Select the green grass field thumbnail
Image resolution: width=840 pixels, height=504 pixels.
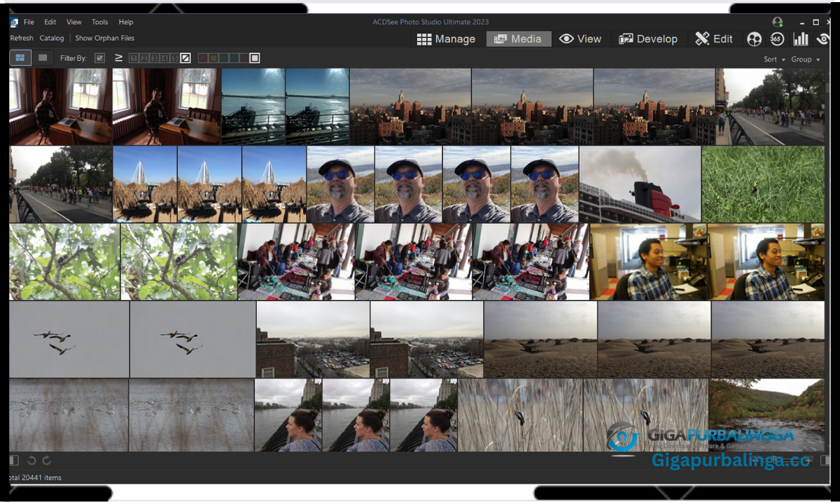pyautogui.click(x=763, y=184)
